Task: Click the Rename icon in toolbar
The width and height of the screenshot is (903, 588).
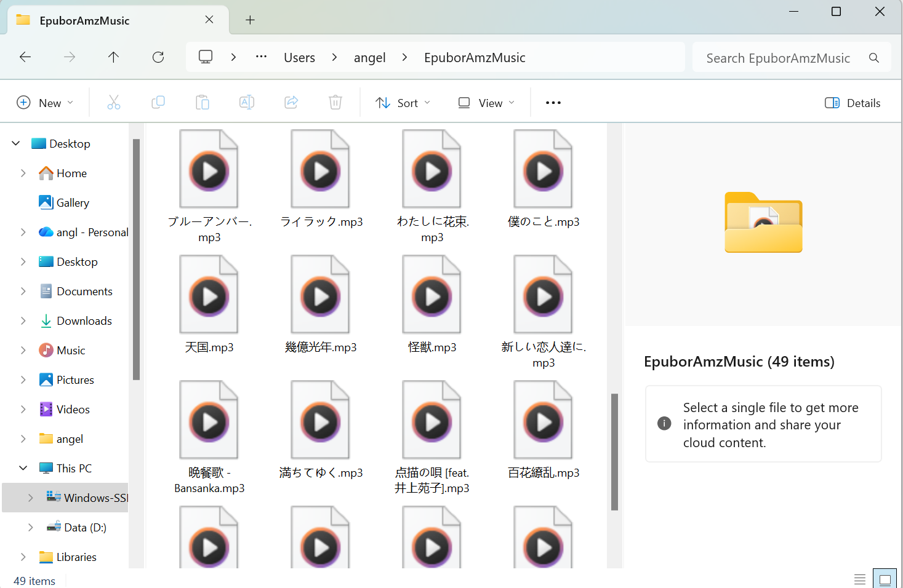Action: point(247,103)
